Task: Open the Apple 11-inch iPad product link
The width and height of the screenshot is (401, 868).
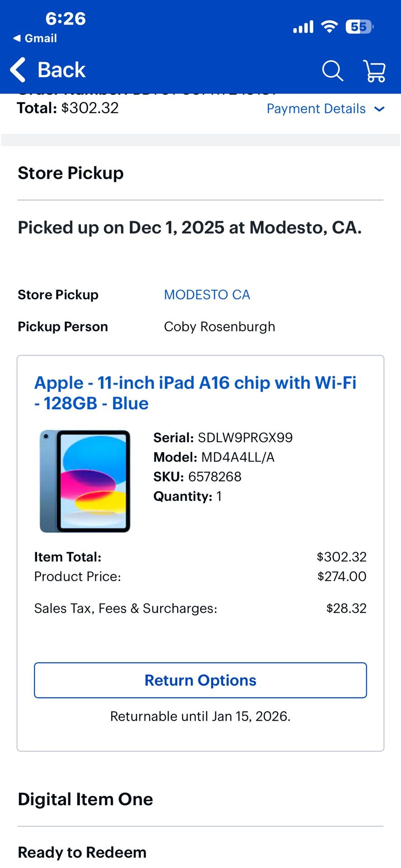Action: (x=196, y=392)
